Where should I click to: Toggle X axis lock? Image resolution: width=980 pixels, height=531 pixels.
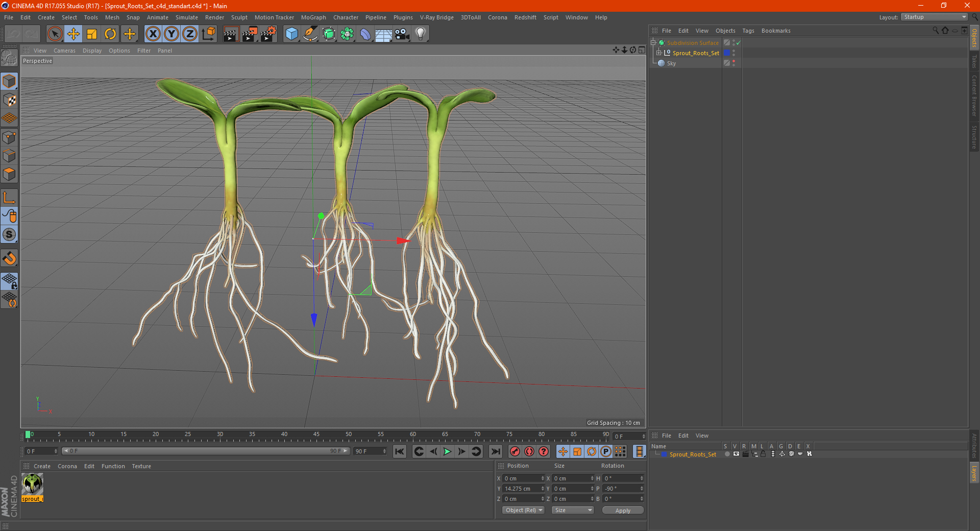(153, 34)
